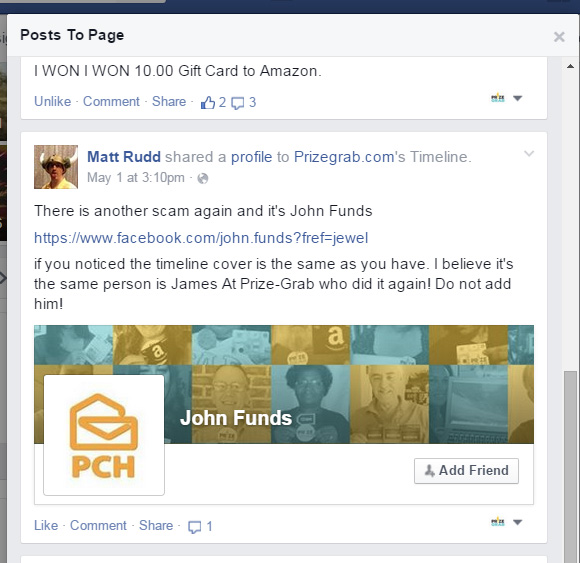Unlike the Amazon gift card post
Viewport: 580px width, 563px height.
(53, 101)
